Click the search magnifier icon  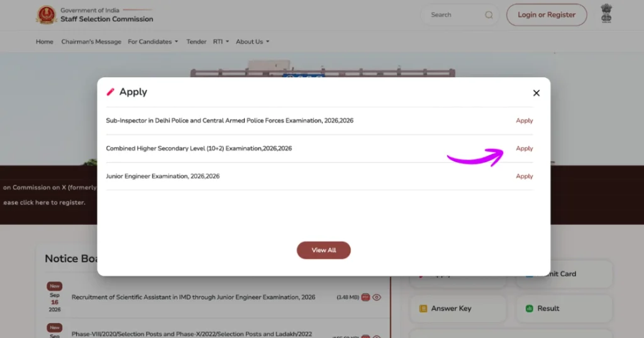click(489, 15)
